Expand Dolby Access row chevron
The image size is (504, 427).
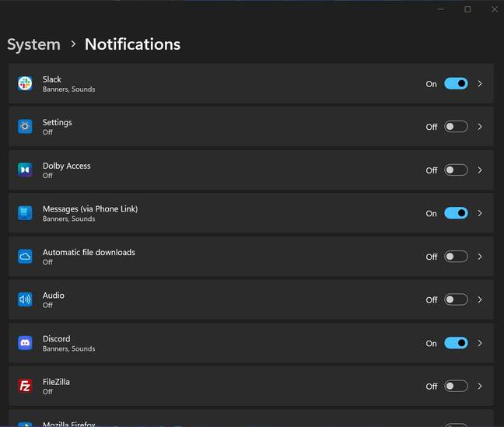[480, 170]
